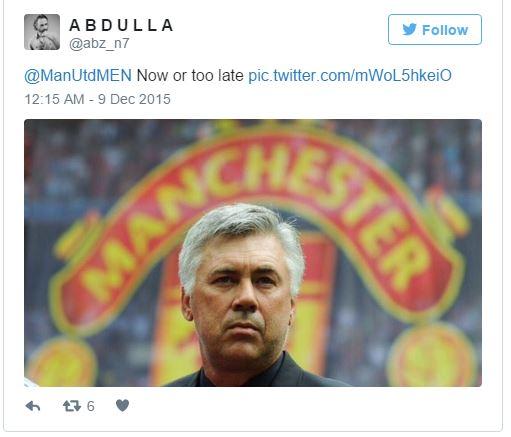Open the pic.twitter.com/mWoL5hkeiO link
The image size is (511, 437).
pos(350,75)
